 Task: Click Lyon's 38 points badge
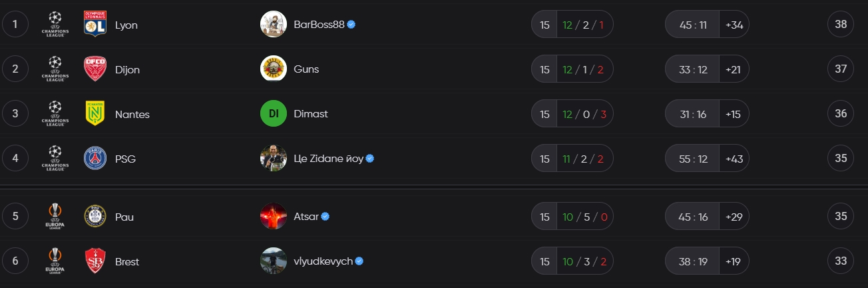(x=841, y=25)
